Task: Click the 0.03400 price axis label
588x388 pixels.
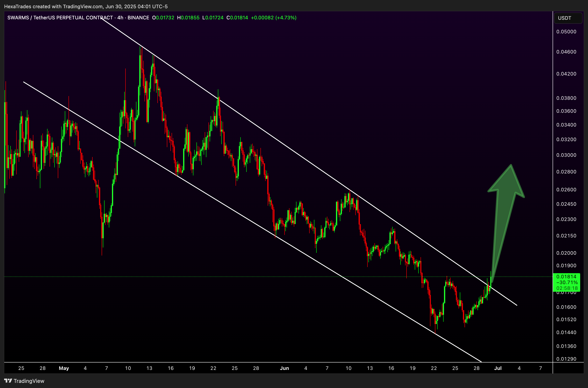Action: [566, 125]
